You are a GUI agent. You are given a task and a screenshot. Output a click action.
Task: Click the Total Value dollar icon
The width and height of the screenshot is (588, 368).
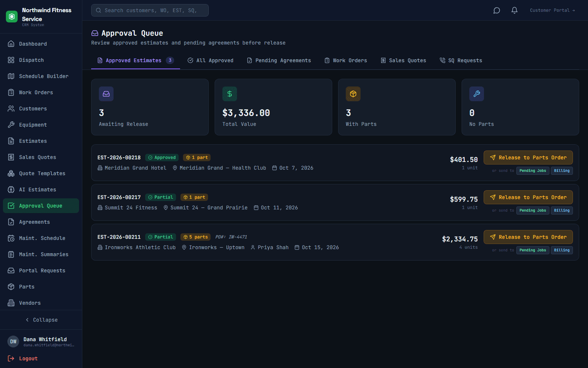click(x=230, y=94)
